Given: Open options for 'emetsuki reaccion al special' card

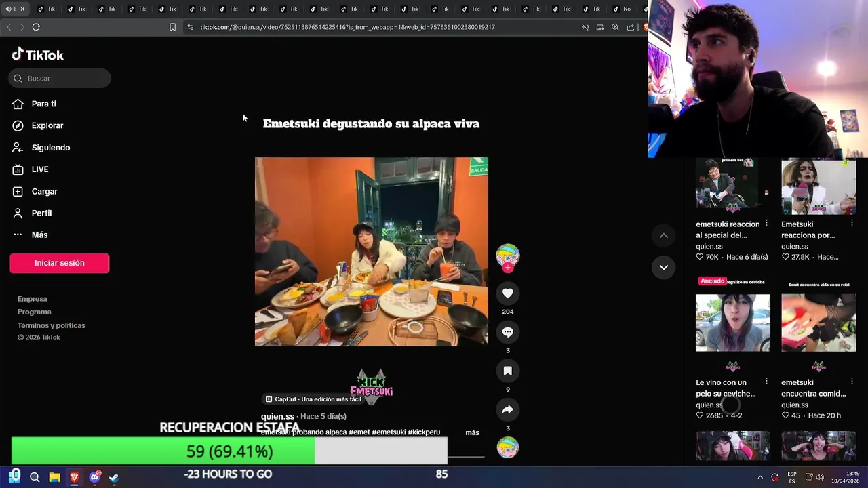Looking at the screenshot, I should [766, 224].
